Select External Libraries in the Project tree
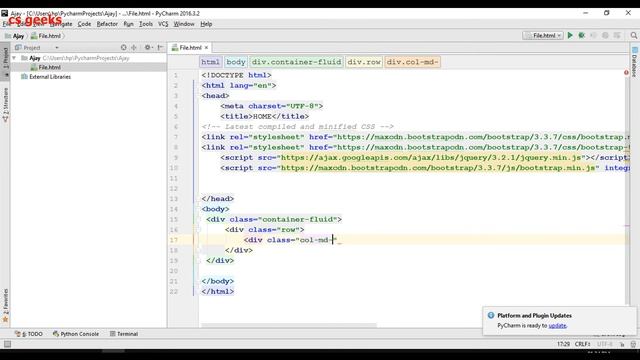The image size is (640, 360). point(50,77)
